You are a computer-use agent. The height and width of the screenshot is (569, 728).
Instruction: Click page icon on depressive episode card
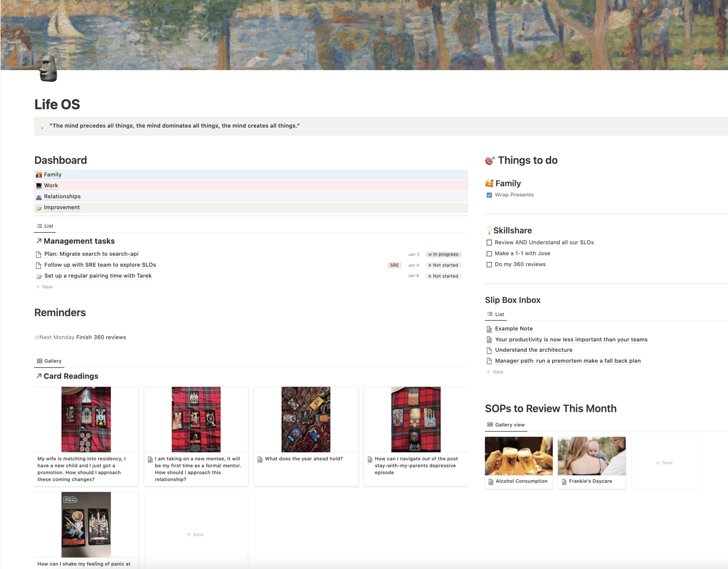[370, 459]
